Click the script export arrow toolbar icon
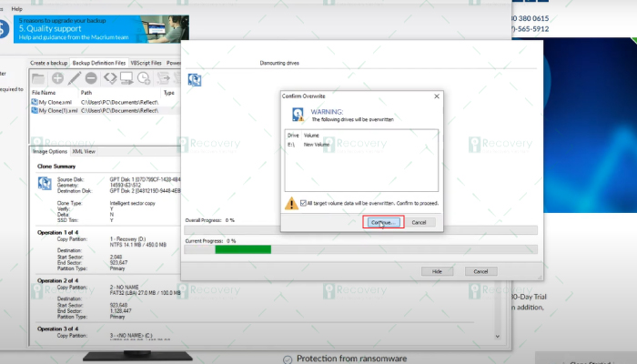Viewport: 637px width, 364px height. (x=163, y=78)
